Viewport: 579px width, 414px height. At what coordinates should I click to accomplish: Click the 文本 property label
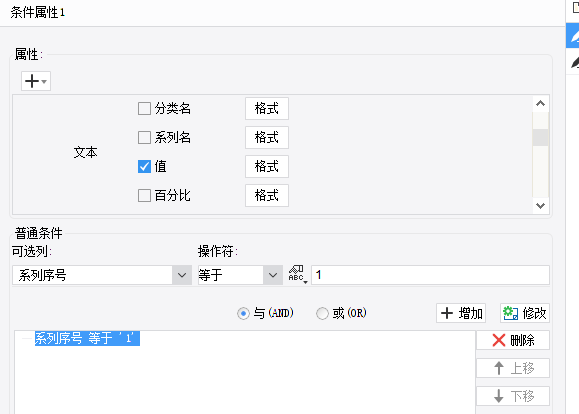pos(86,152)
